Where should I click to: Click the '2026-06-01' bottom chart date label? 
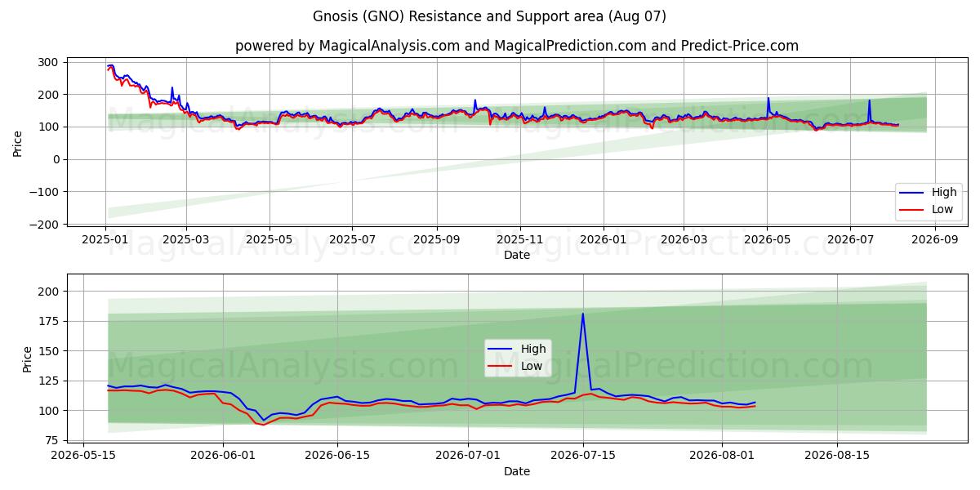click(223, 455)
